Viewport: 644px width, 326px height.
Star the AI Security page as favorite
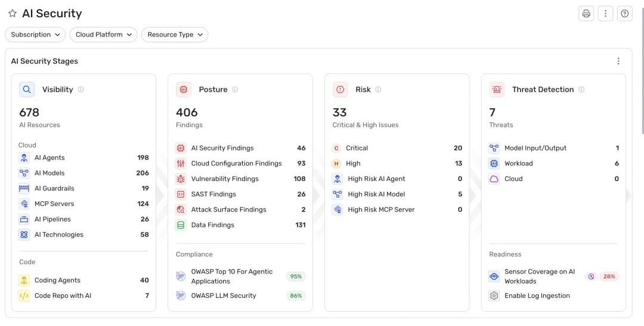point(13,14)
